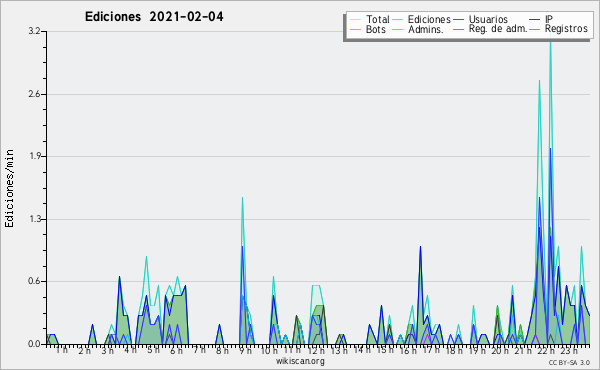
Task: Click the '16 h' x-axis label
Action: pos(408,350)
